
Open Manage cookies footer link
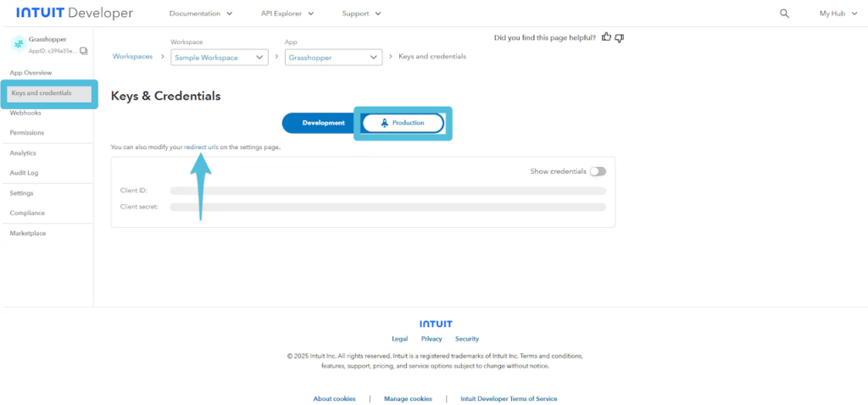(408, 398)
